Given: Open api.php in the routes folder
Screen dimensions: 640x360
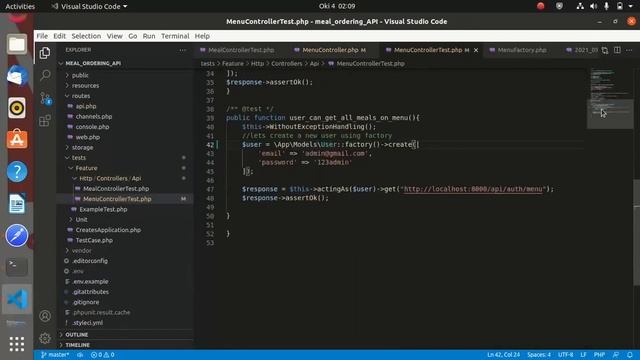Looking at the screenshot, I should click(86, 106).
